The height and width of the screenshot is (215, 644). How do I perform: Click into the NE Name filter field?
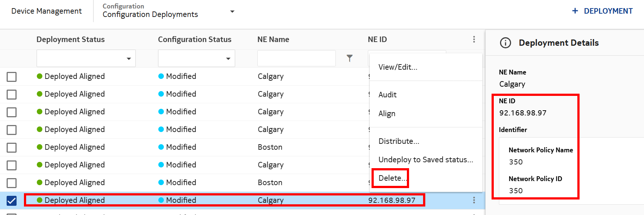point(296,58)
